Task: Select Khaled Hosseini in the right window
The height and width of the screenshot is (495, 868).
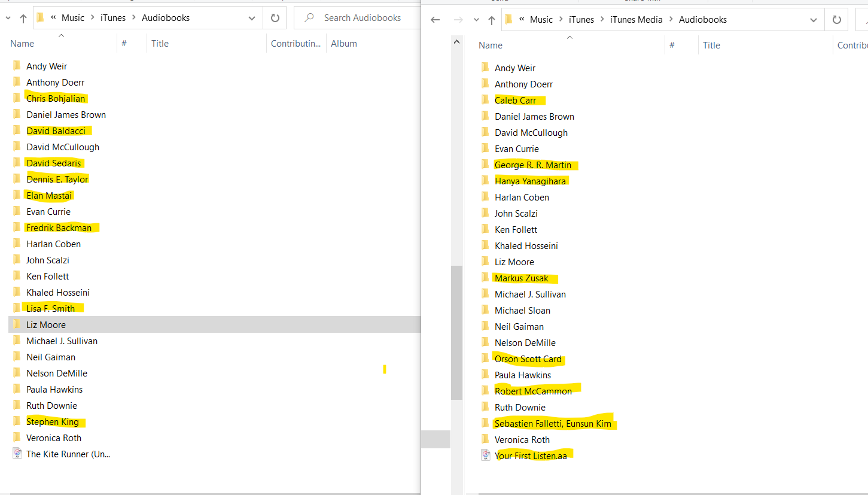Action: point(526,245)
